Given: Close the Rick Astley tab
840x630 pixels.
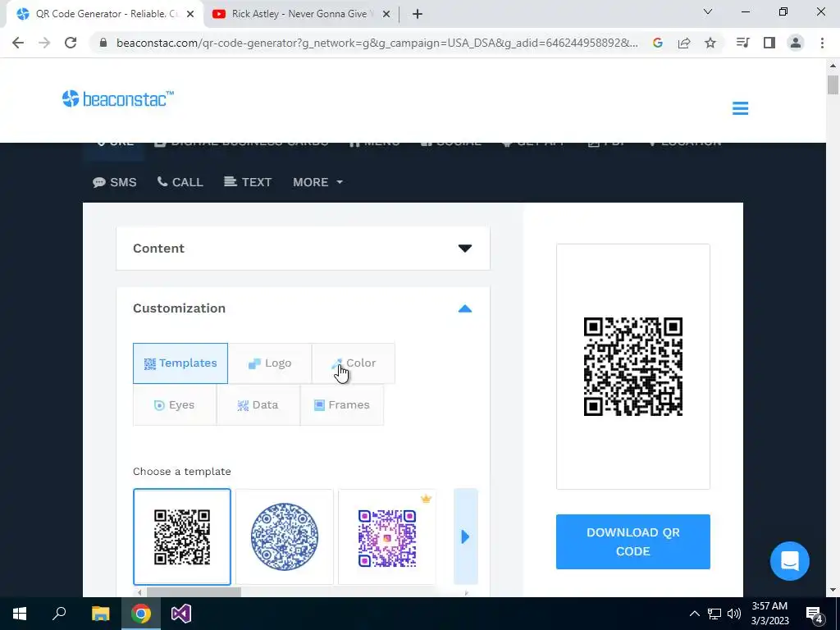Looking at the screenshot, I should (386, 15).
